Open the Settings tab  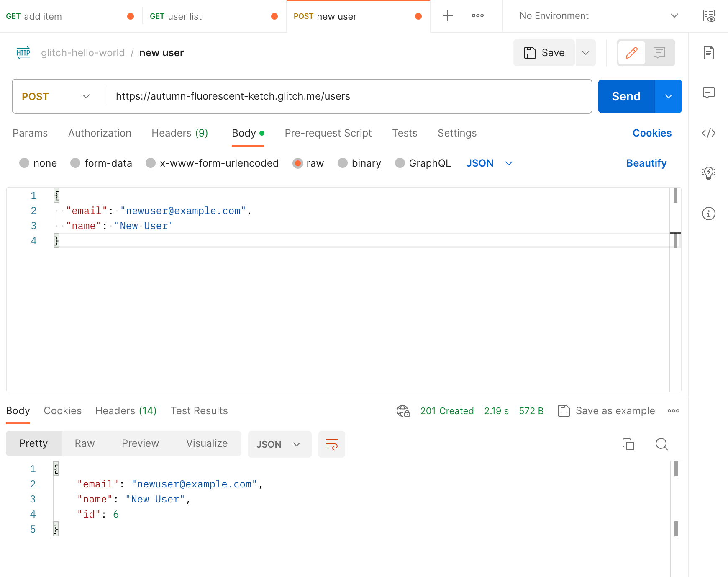point(457,133)
